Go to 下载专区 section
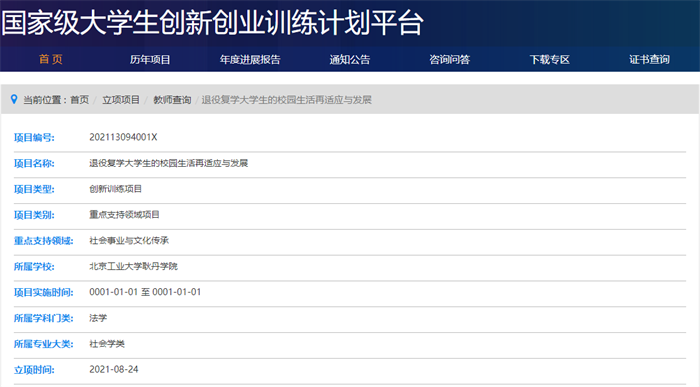The height and width of the screenshot is (387, 700). [550, 59]
